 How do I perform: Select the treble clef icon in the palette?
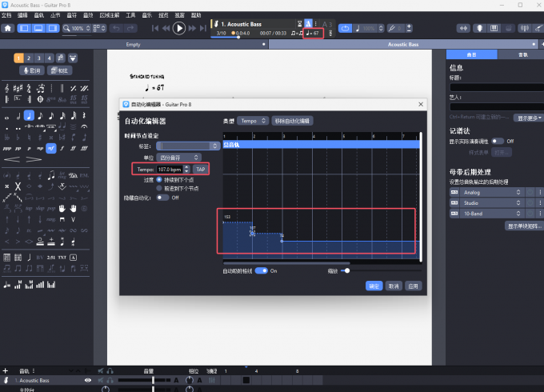coord(6,86)
